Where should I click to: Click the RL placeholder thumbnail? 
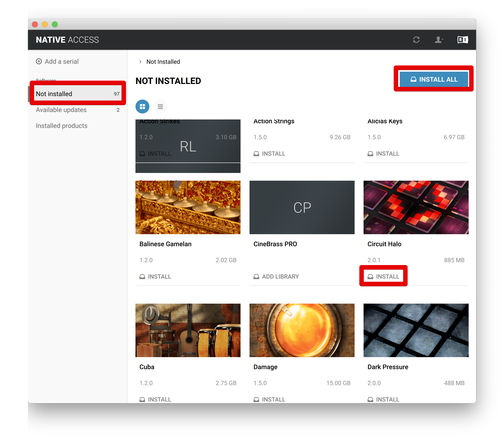pos(188,146)
